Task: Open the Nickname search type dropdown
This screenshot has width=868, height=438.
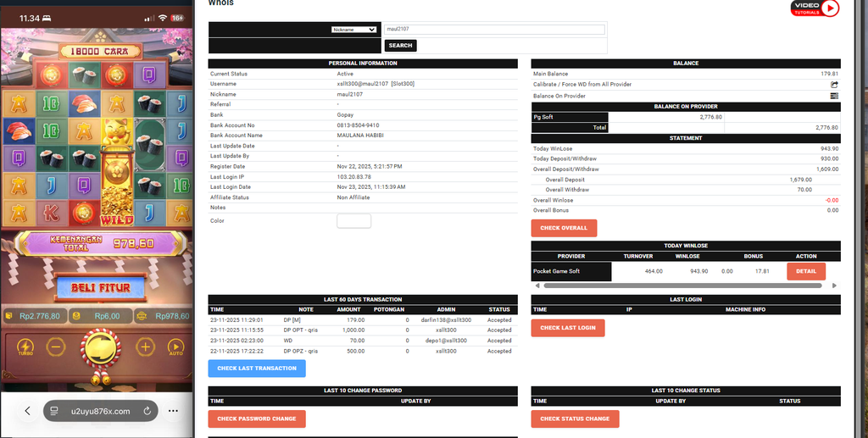Action: point(353,30)
